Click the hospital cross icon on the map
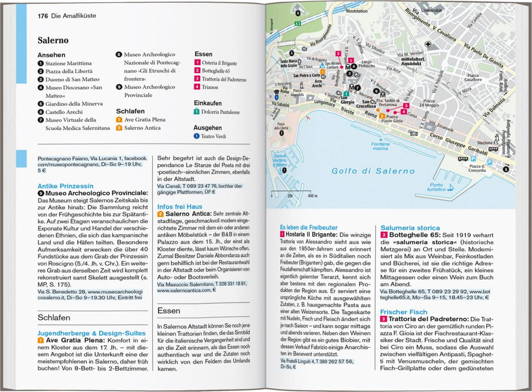This screenshot has height=392, width=532. pos(428,45)
